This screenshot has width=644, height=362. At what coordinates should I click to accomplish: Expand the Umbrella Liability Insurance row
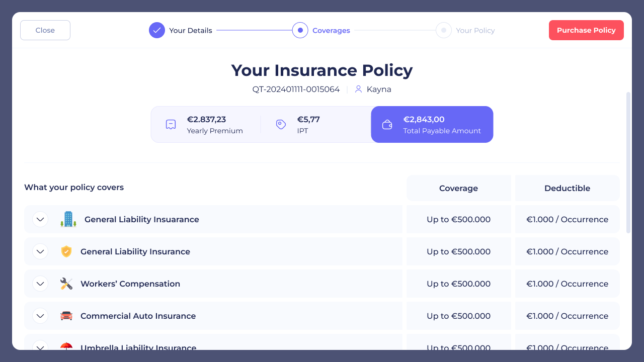tap(40, 346)
